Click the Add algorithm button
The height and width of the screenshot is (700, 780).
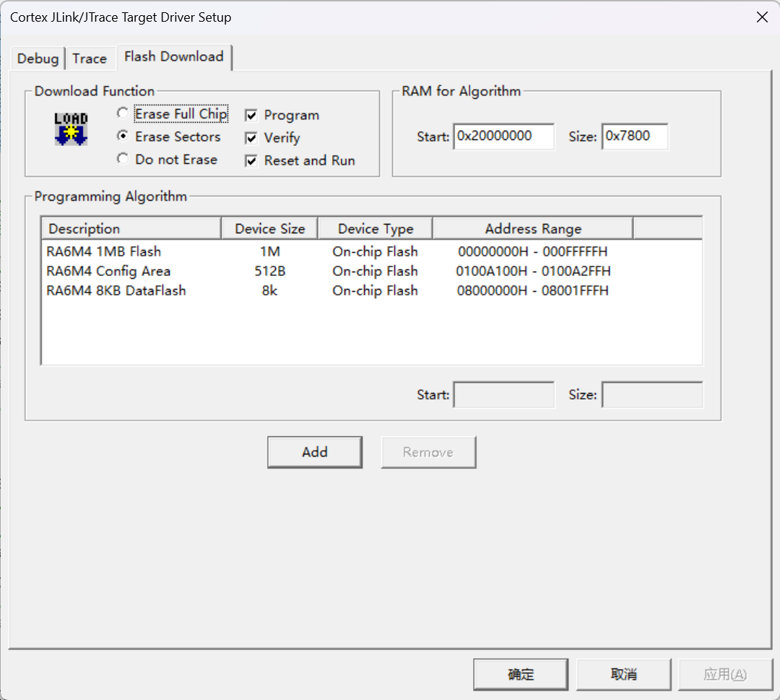(315, 451)
